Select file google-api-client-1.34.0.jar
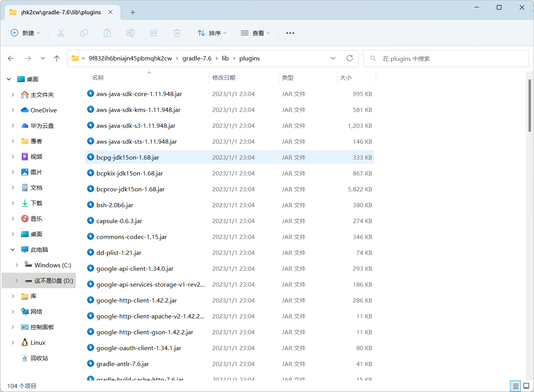 [x=229, y=268]
